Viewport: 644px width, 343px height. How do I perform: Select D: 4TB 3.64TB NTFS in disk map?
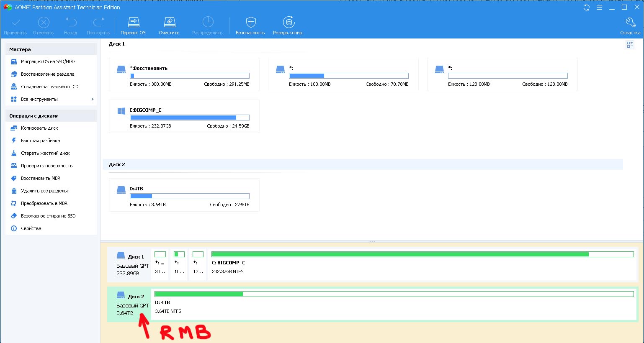(x=394, y=305)
